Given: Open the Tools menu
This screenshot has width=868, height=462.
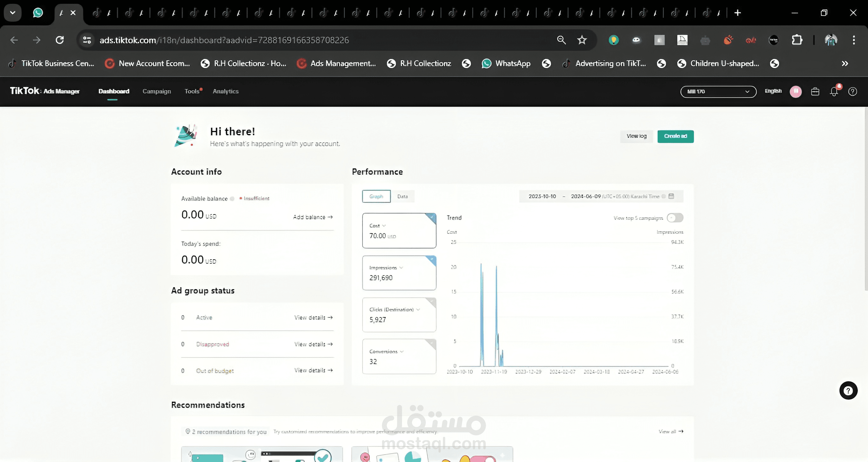Looking at the screenshot, I should [192, 91].
